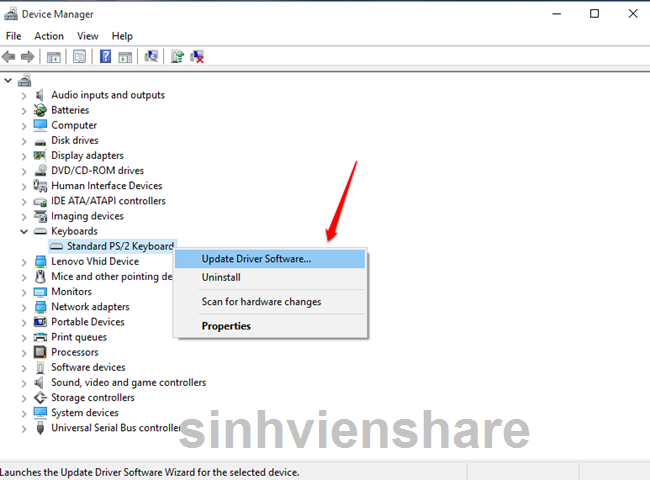Click the Back arrow in the toolbar
The image size is (650, 480).
[x=9, y=57]
